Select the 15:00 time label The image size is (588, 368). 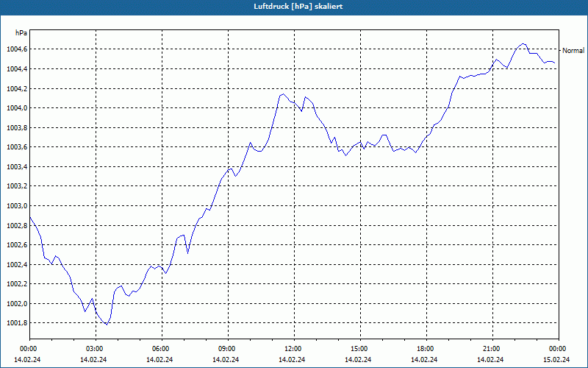coord(359,349)
